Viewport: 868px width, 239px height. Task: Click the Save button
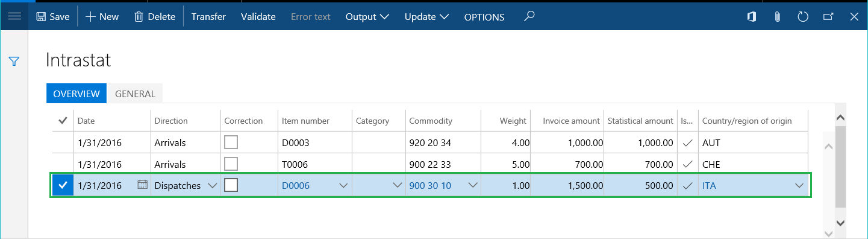tap(53, 17)
